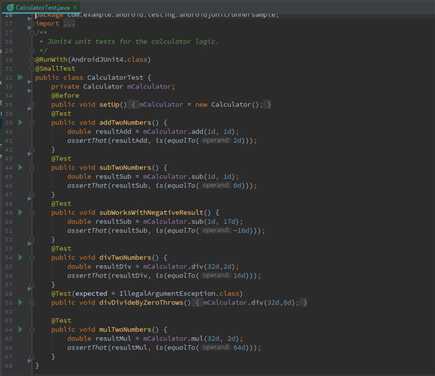This screenshot has height=376, width=435.
Task: Click the resultMul variable declaration
Action: click(x=113, y=339)
